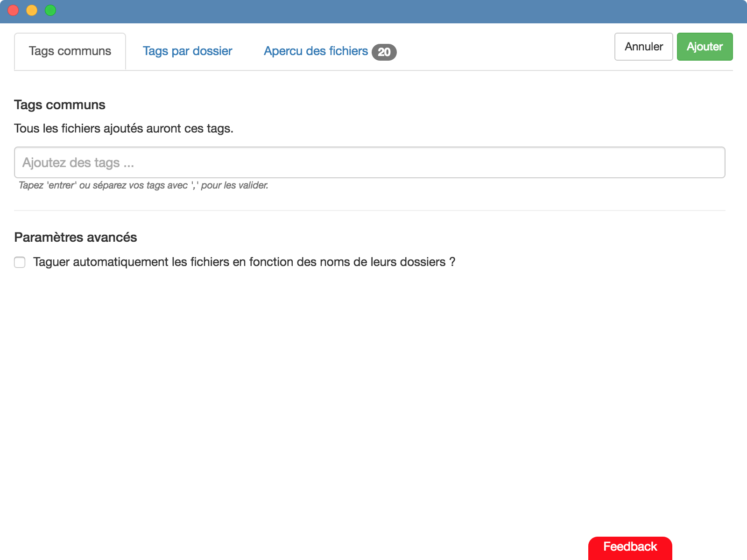Click the Parametres avances heading
Screen dimensions: 747x560
[76, 237]
